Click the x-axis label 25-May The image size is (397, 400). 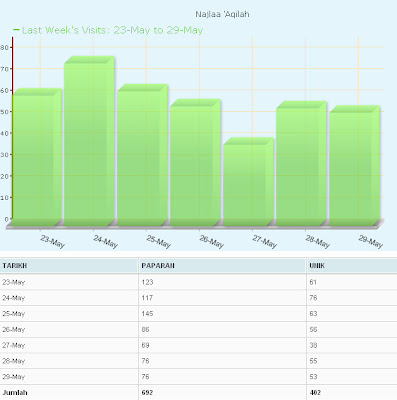158,241
